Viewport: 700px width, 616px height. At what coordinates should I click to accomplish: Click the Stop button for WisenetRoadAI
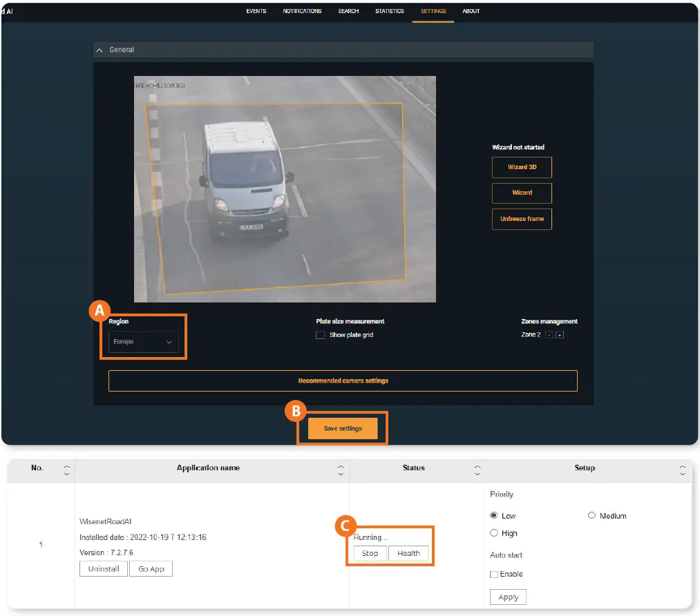pyautogui.click(x=370, y=553)
